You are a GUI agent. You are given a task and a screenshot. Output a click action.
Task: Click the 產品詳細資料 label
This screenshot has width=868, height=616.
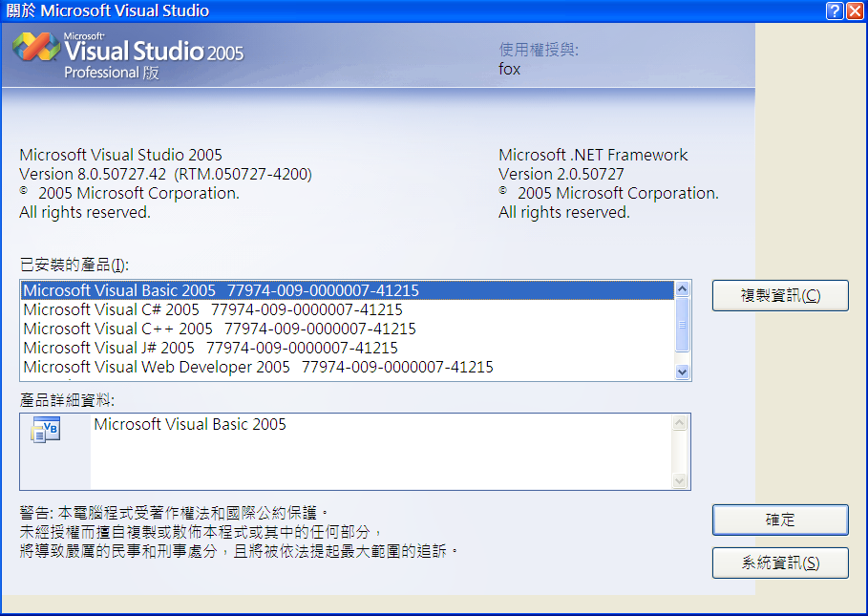coord(67,400)
